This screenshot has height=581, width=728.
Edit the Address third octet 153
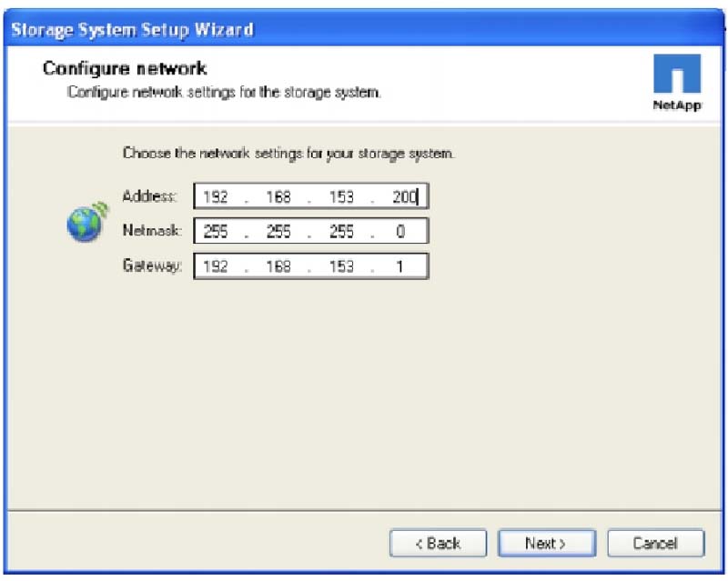[x=341, y=197]
